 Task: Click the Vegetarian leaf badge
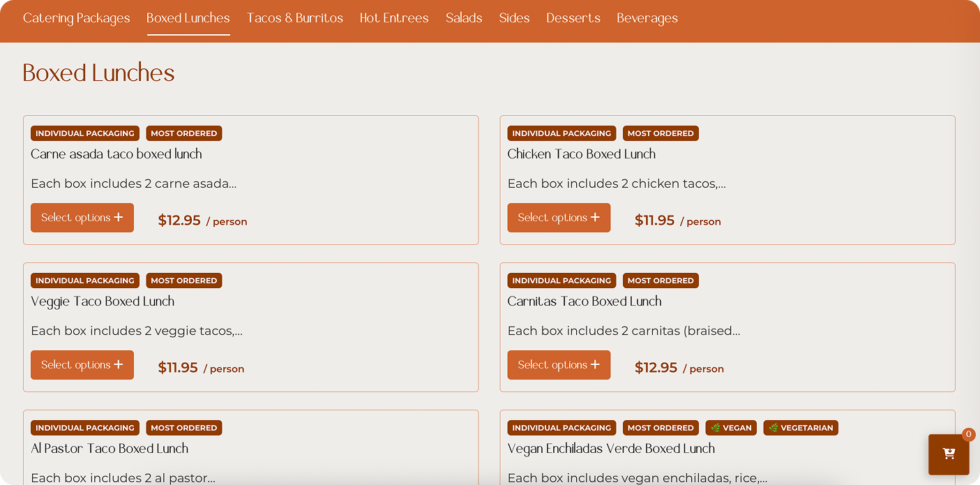(x=800, y=428)
